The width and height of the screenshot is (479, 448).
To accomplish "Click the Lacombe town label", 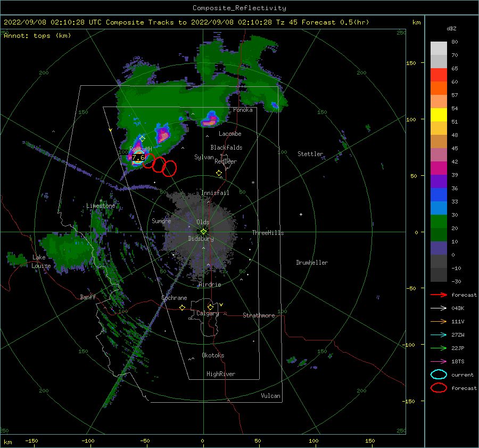I will (x=230, y=134).
